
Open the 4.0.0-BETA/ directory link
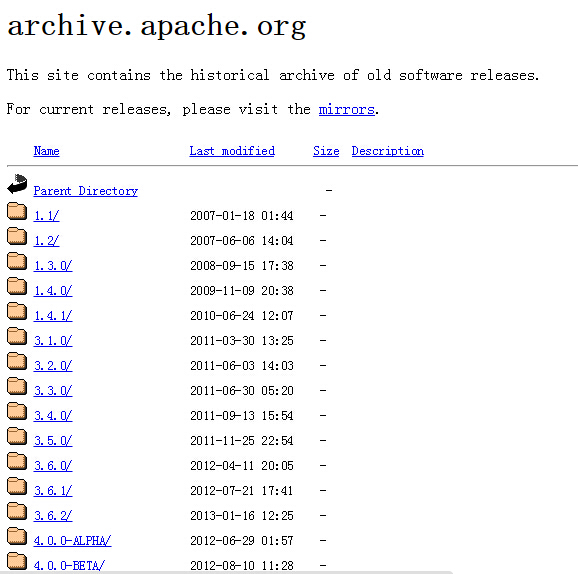coord(69,566)
